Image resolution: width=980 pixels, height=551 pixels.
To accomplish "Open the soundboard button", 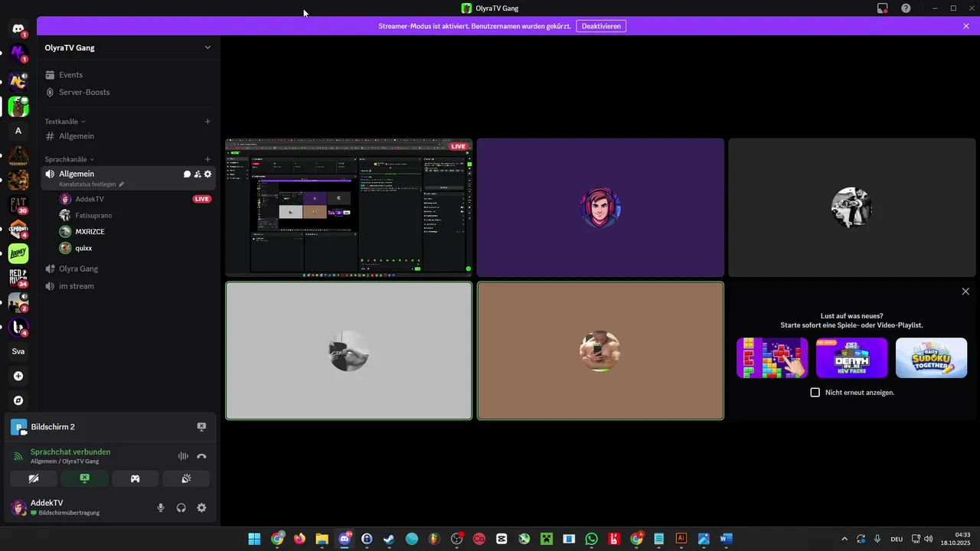I will [x=185, y=479].
